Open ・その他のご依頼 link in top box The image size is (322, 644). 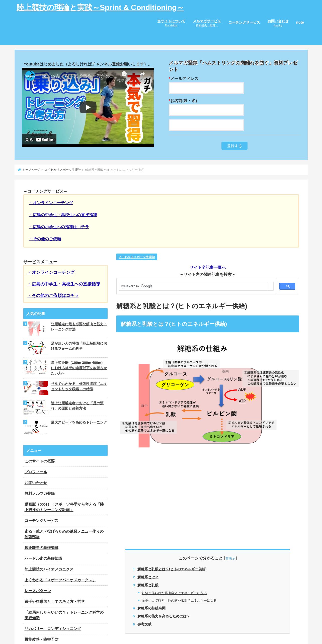(x=45, y=239)
